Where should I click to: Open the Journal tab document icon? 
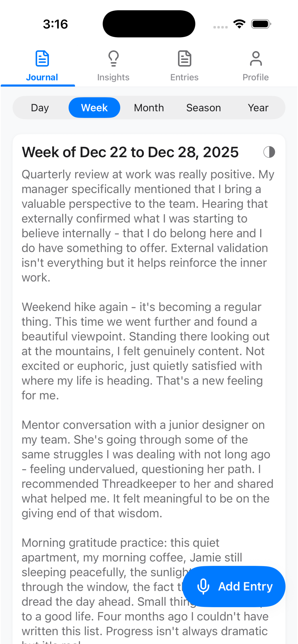[x=42, y=58]
